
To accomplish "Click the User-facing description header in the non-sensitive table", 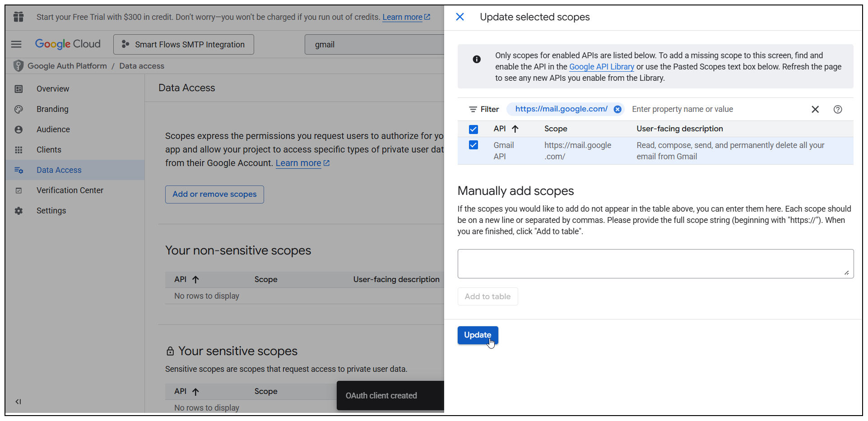I will (396, 279).
